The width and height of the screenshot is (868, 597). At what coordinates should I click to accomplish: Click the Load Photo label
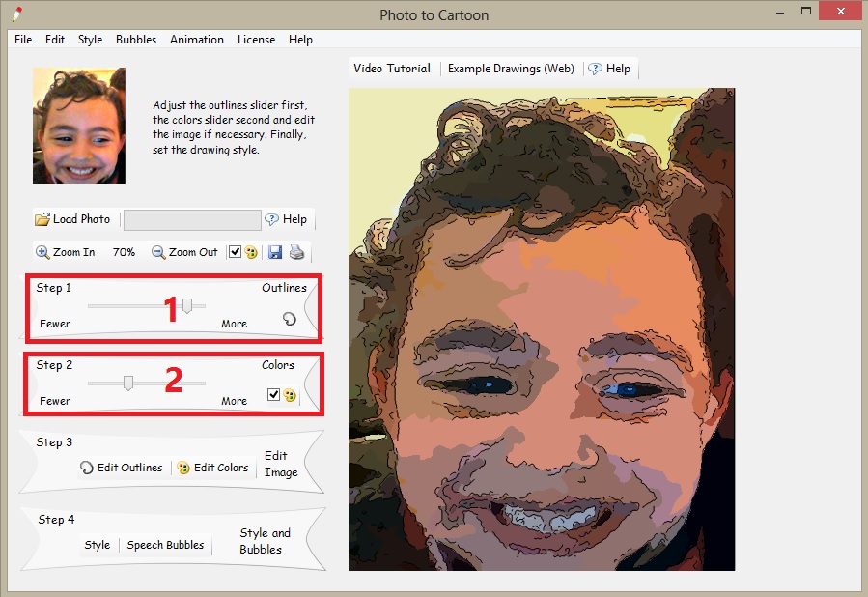click(81, 219)
